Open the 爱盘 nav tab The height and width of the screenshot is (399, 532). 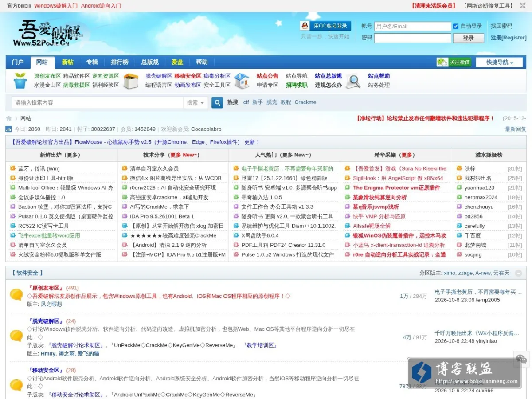pos(177,62)
